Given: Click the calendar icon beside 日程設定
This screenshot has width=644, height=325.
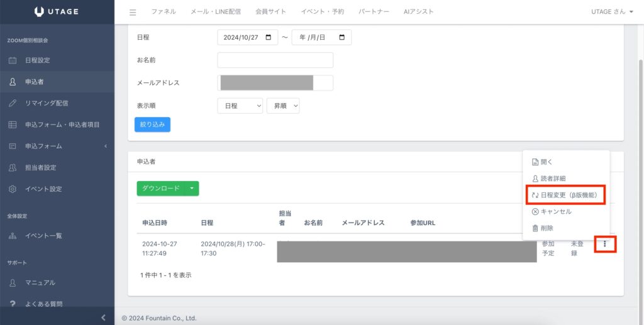Looking at the screenshot, I should (13, 60).
